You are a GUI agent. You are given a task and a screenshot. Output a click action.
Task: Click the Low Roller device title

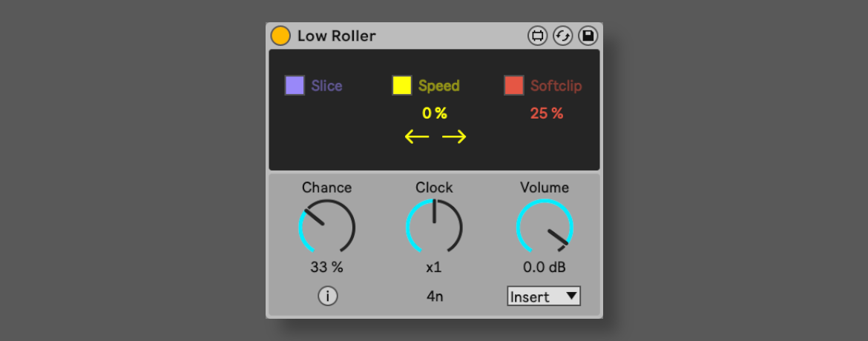coord(337,36)
